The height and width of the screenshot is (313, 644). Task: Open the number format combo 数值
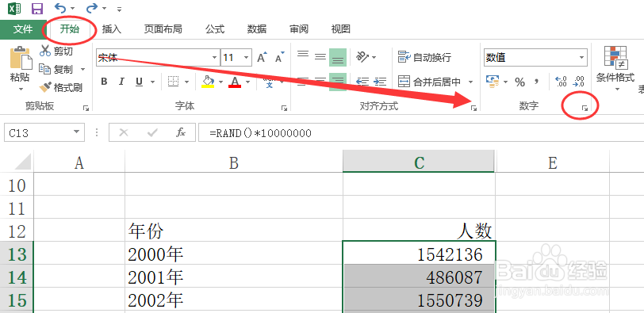tap(535, 58)
